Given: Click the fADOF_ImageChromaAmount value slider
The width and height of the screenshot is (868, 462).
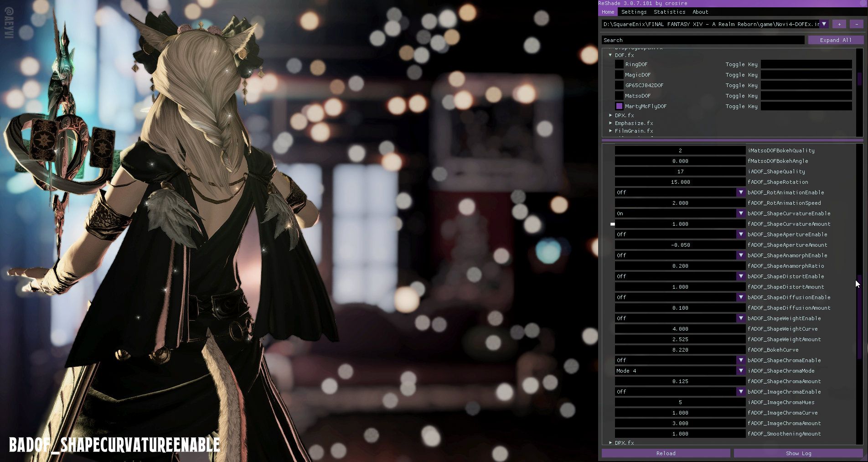Looking at the screenshot, I should pyautogui.click(x=680, y=423).
